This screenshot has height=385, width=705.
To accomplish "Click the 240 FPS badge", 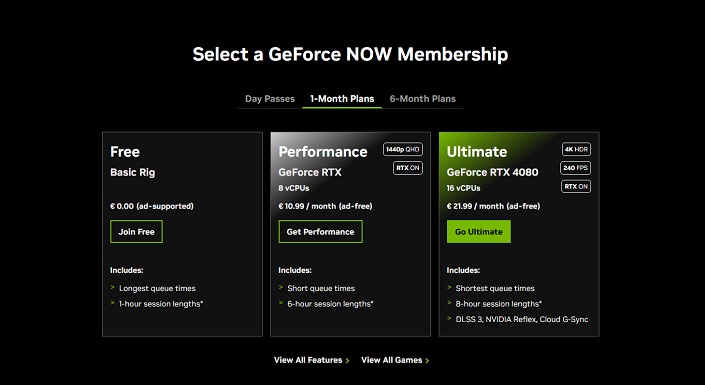I will click(576, 168).
